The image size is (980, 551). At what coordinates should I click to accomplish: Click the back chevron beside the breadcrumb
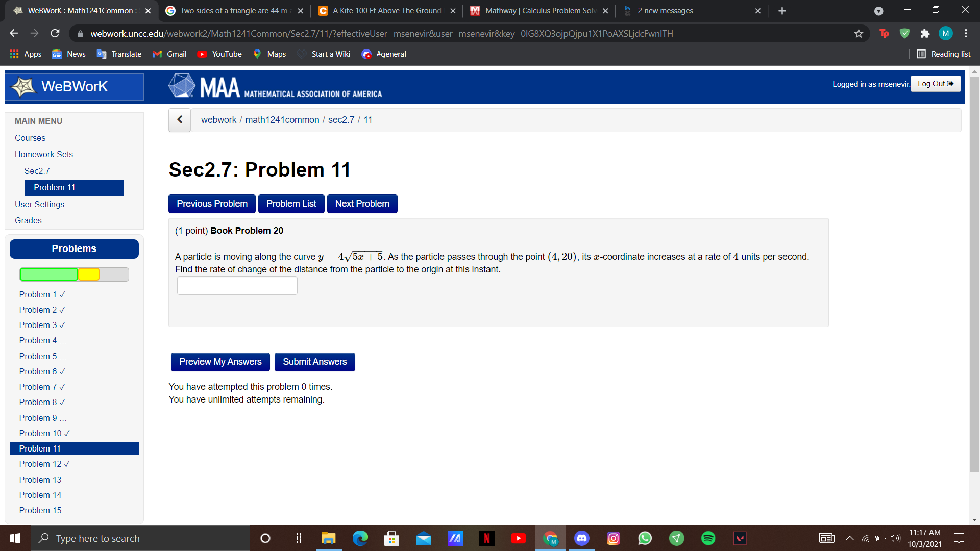(x=180, y=119)
